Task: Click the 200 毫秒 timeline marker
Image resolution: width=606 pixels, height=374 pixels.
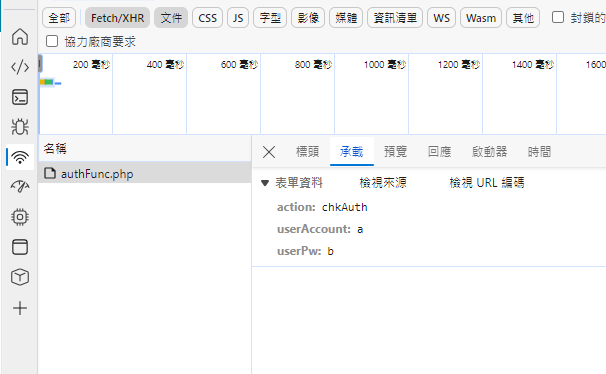Action: click(92, 64)
